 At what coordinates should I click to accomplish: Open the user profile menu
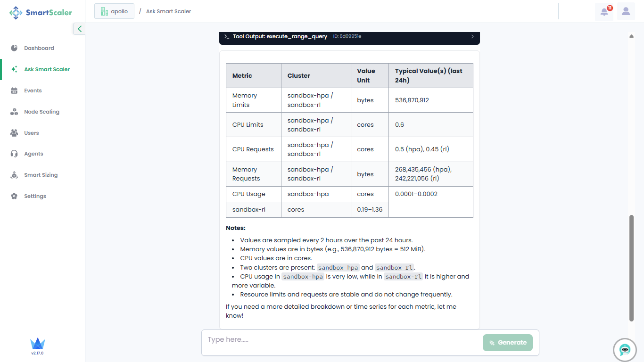626,11
